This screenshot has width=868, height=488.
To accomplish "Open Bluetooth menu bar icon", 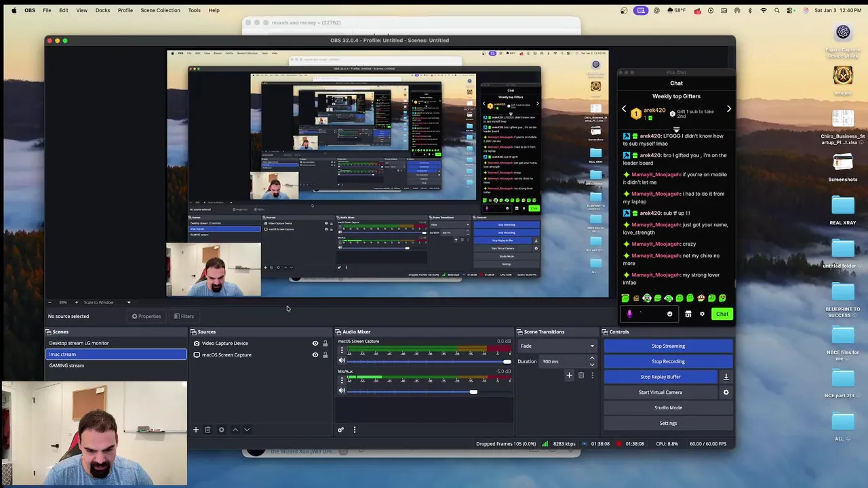I will coord(750,10).
